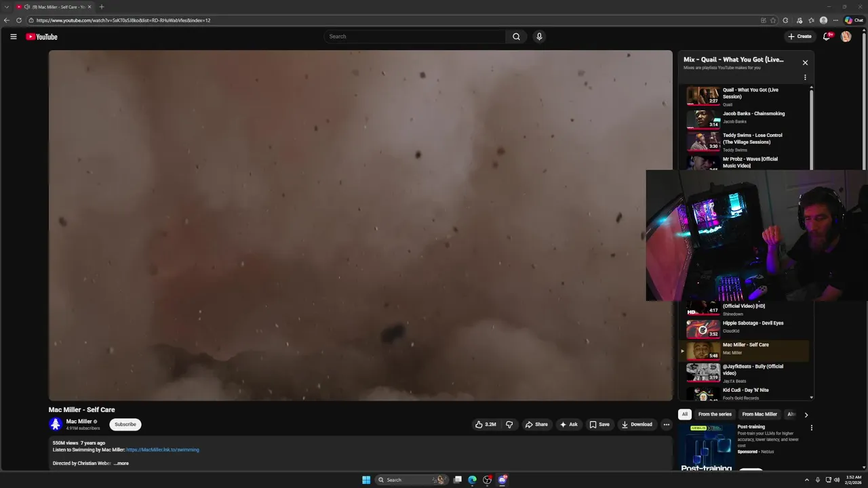This screenshot has height=488, width=868.
Task: Bookmark this page with the star icon
Action: click(x=773, y=20)
